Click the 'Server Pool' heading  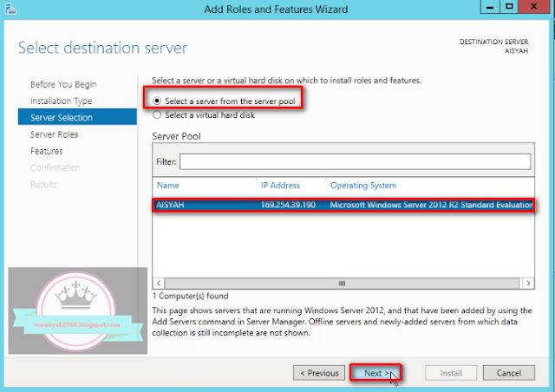(x=176, y=136)
